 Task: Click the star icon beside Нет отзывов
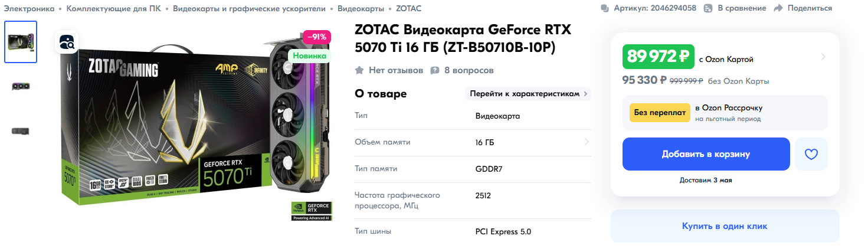click(359, 70)
